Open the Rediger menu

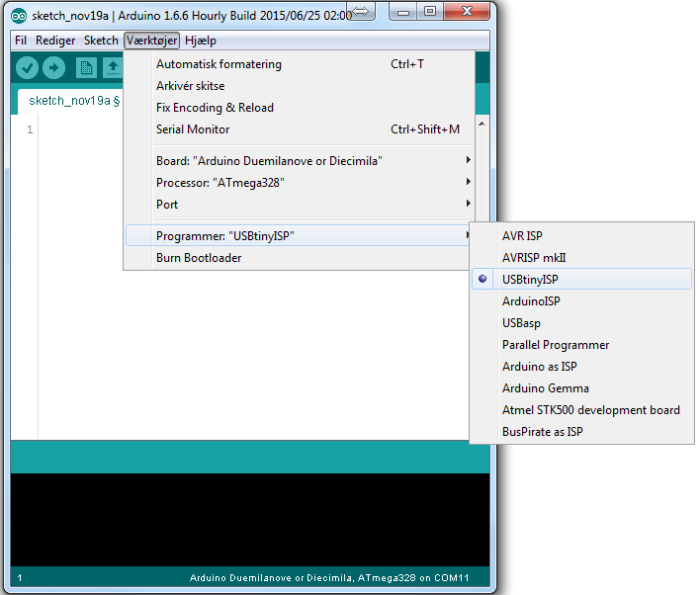click(x=55, y=41)
